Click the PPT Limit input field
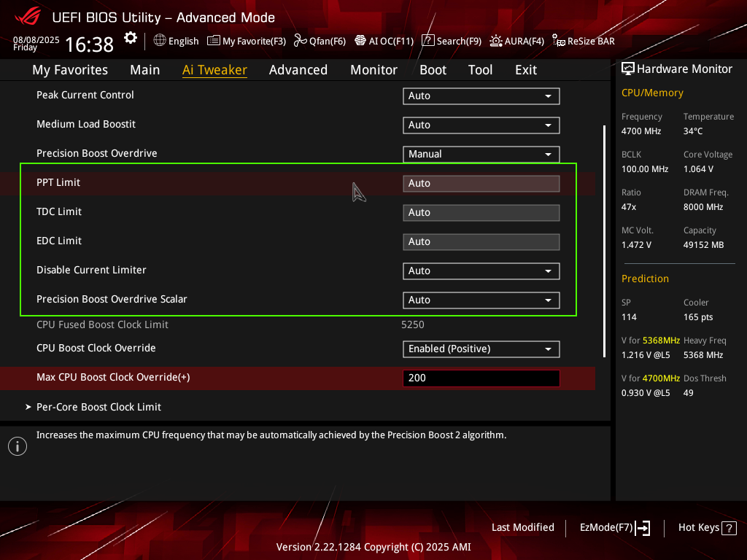747x560 pixels. [481, 184]
